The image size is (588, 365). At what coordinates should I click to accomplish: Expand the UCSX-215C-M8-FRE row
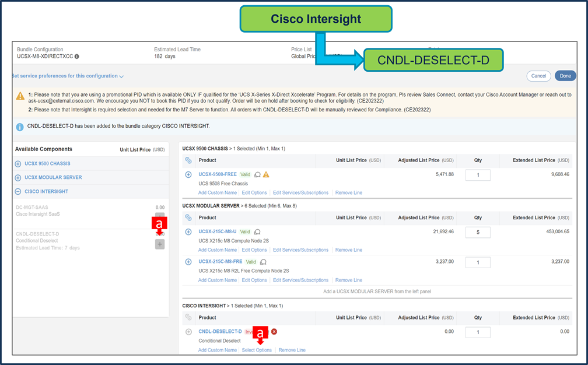point(188,262)
